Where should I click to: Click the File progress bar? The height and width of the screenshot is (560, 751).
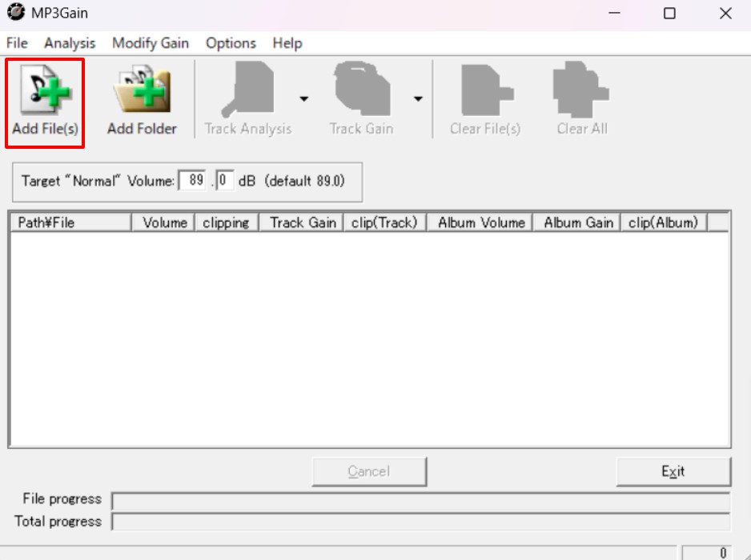click(421, 501)
